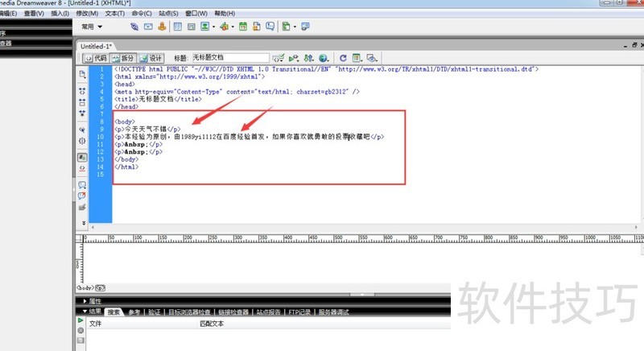Screen dimensions: 644x351
Task: Click green Find and Replace play button
Action: pos(80,320)
